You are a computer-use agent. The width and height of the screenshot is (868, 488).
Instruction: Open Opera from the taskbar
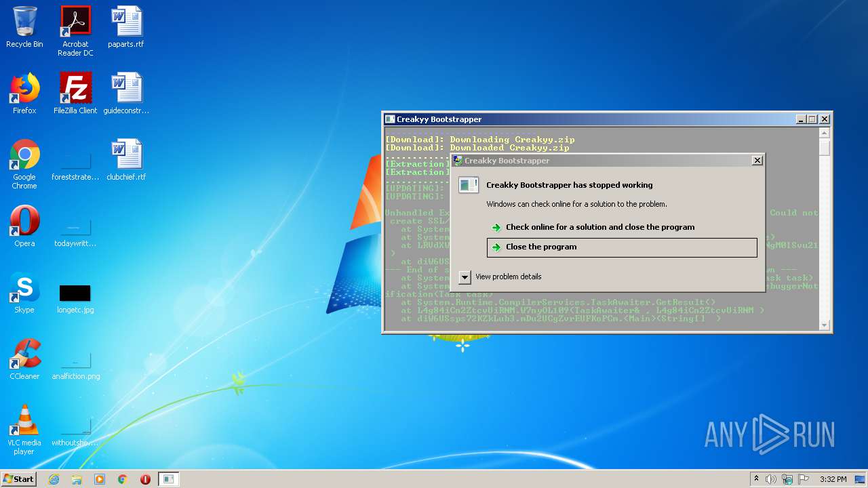point(145,479)
